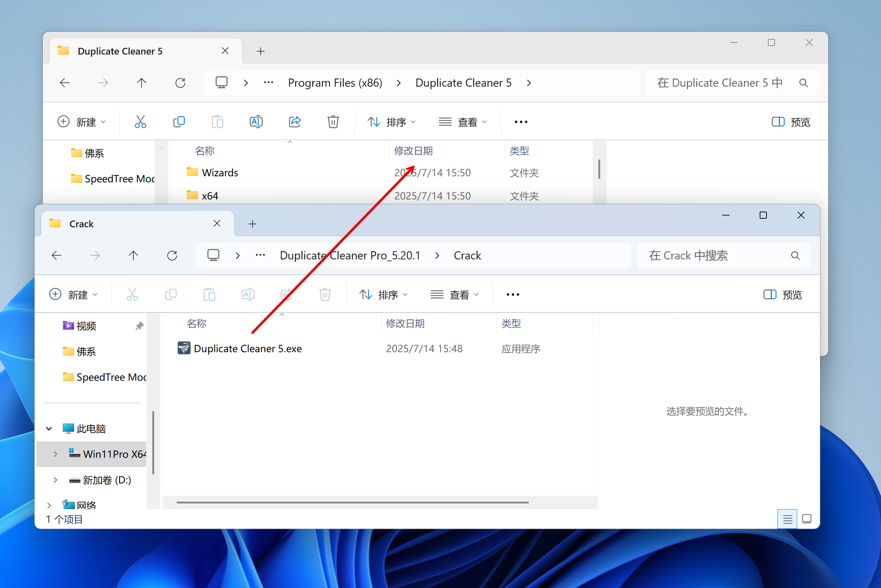Click Program Files (x86) in the breadcrumb path
Viewport: 881px width, 588px height.
(335, 83)
